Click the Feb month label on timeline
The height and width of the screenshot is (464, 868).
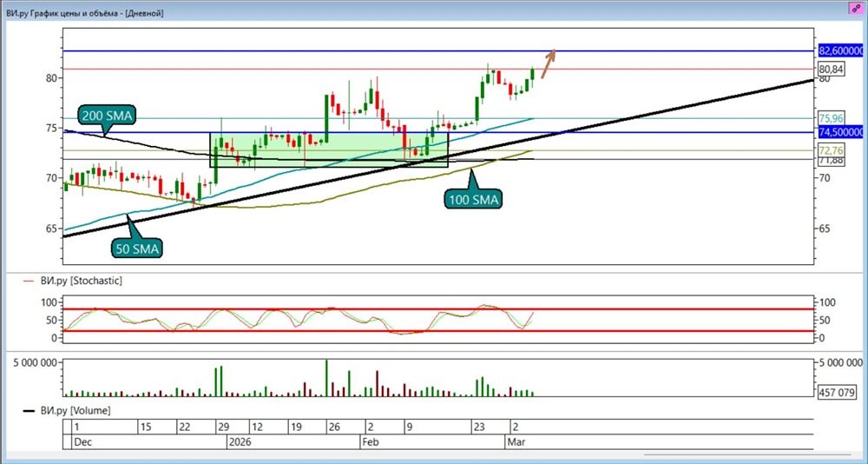point(371,442)
